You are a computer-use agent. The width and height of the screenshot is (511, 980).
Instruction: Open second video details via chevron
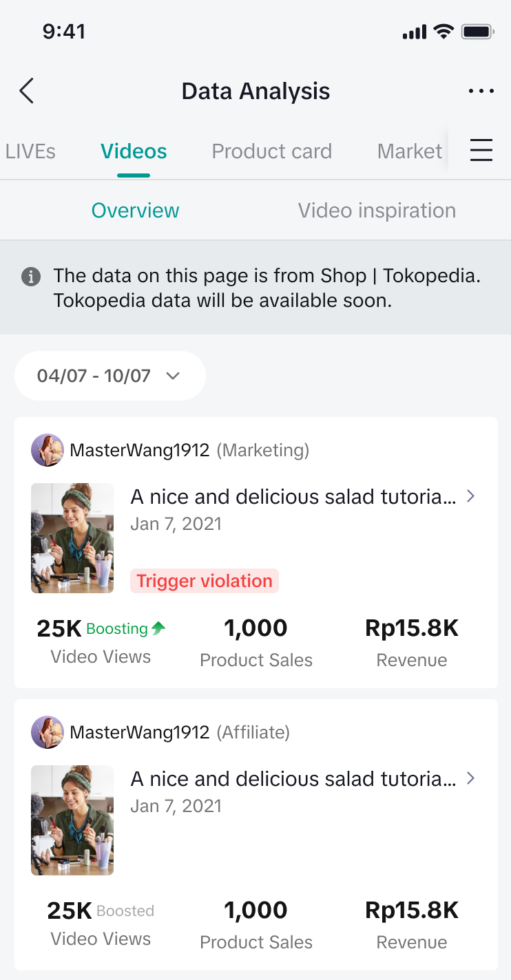[x=471, y=778]
